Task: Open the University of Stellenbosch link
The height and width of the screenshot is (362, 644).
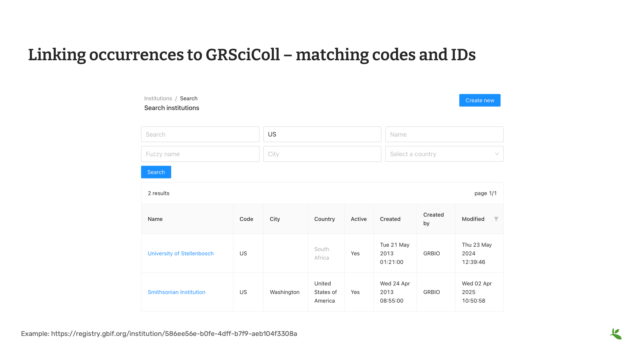Action: point(180,253)
